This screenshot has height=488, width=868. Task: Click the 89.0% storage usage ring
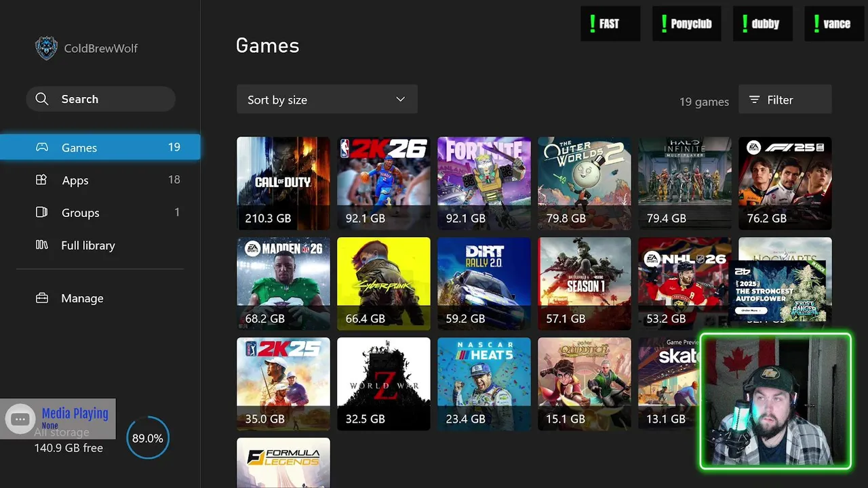(147, 438)
